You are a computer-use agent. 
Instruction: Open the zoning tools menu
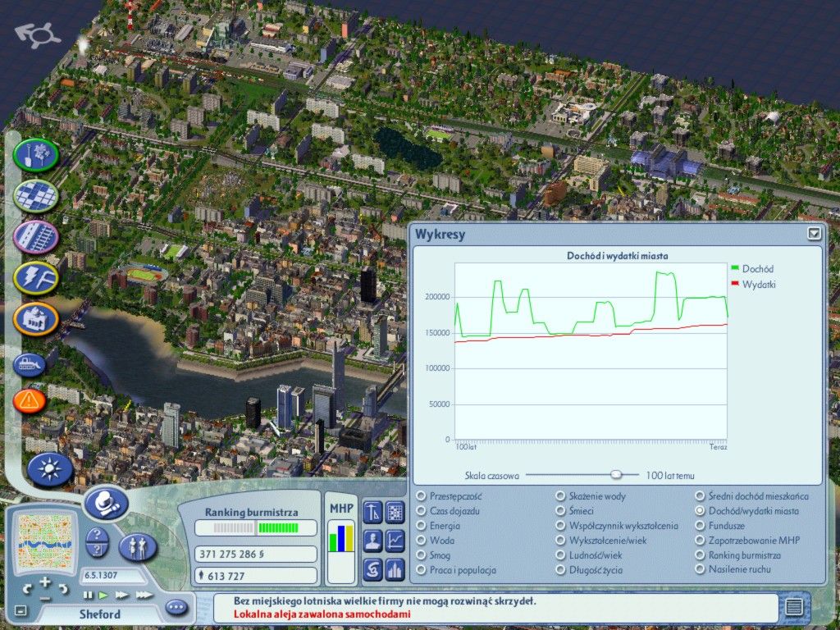point(36,196)
